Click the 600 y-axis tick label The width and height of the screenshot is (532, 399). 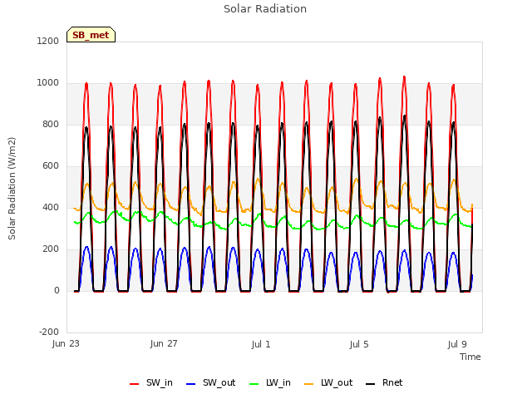pos(51,166)
